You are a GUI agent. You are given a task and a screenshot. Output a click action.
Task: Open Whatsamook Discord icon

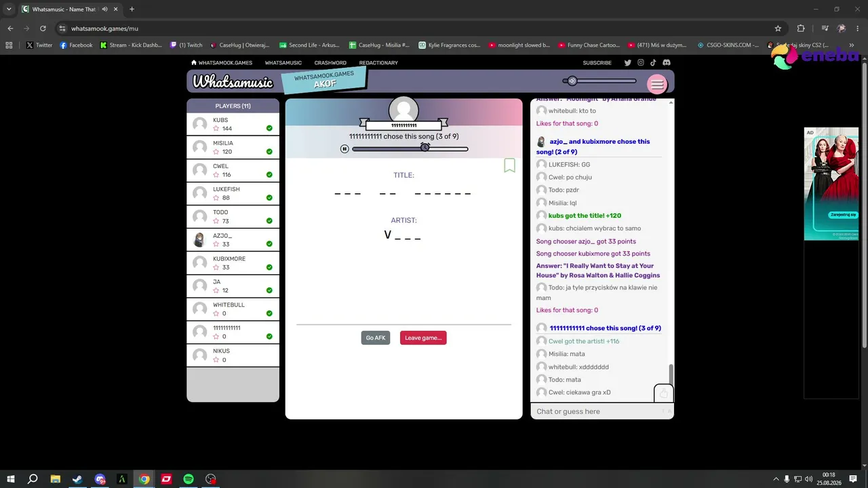(667, 62)
